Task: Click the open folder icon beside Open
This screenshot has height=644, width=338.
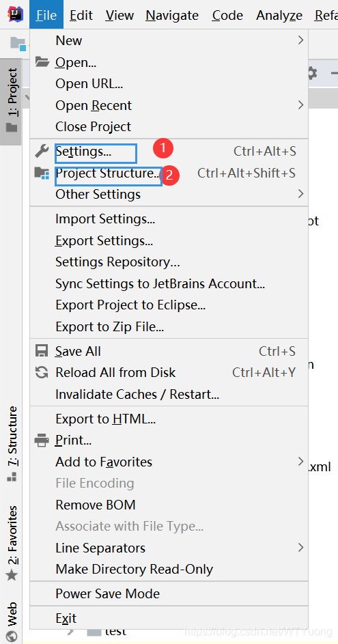Action: tap(42, 62)
